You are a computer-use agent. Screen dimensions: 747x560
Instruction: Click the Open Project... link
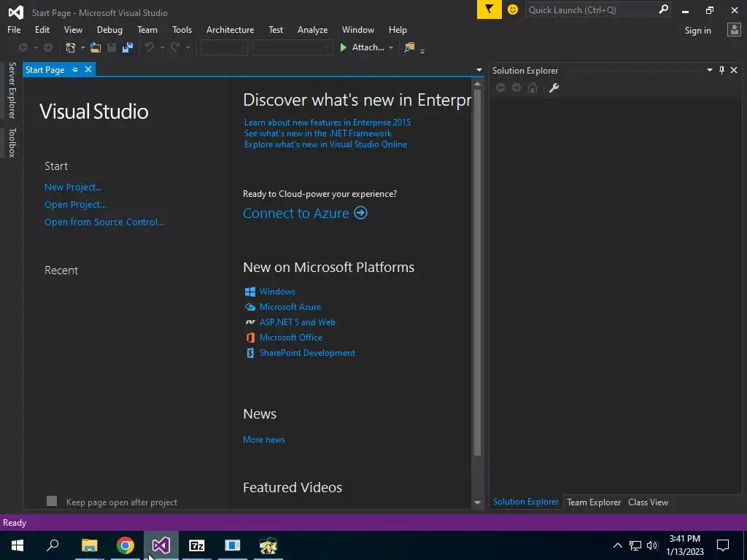[x=75, y=205]
